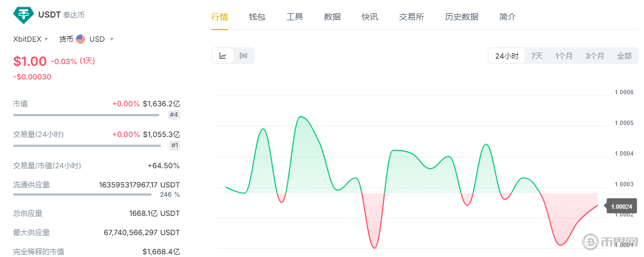Open the XbitDEX exchange dropdown
The image size is (644, 257).
pos(31,39)
